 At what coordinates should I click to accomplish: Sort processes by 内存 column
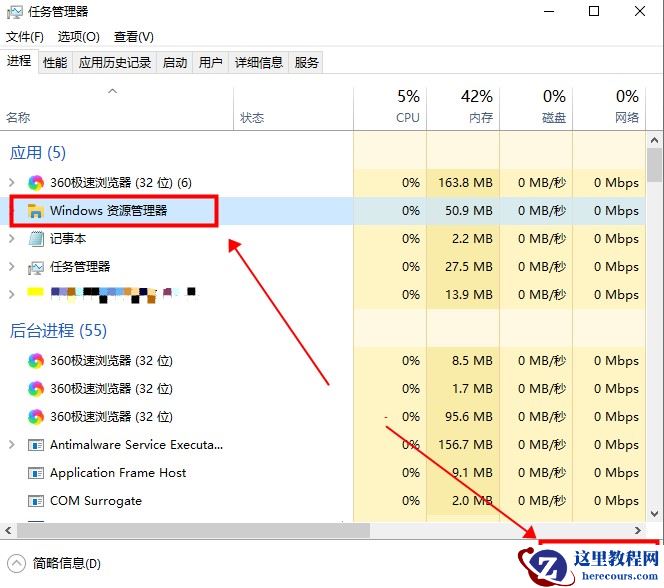pos(463,109)
